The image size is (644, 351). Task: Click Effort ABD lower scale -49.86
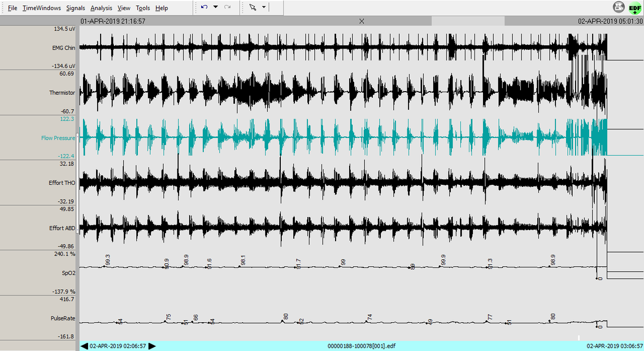(x=66, y=246)
